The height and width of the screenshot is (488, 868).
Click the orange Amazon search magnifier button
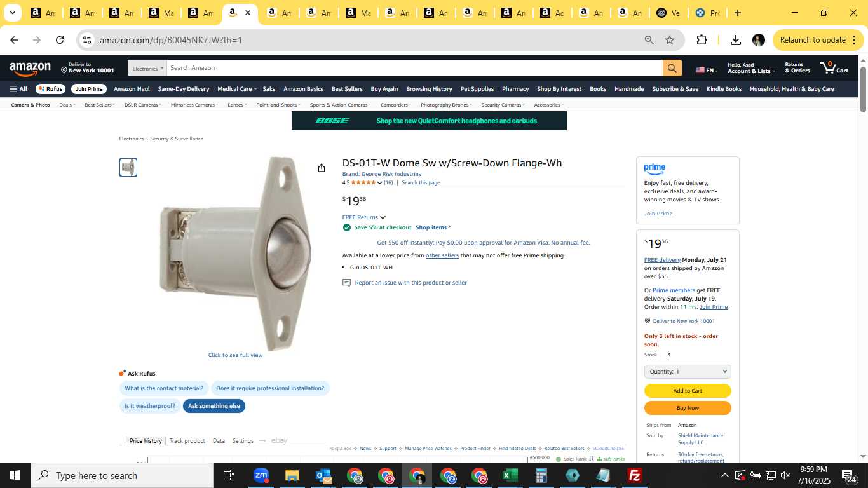(x=672, y=68)
